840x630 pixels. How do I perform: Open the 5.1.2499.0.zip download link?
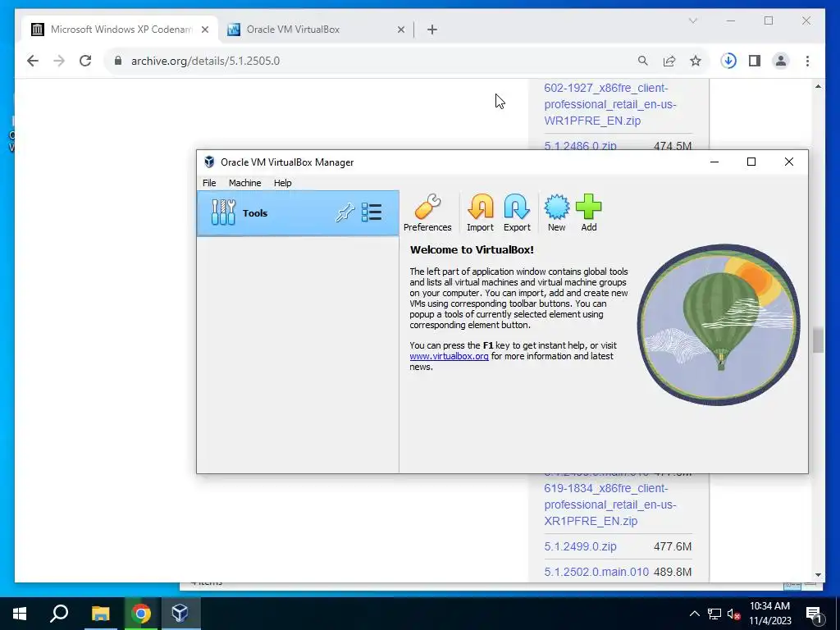tap(580, 546)
